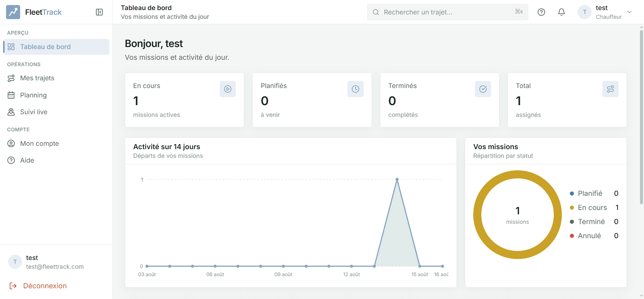Open Tableau de bord in sidebar
Viewport: 644px width, 299px height.
[56, 47]
